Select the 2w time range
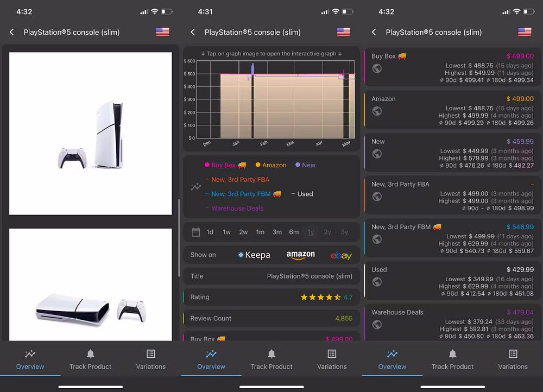This screenshot has height=392, width=543. pos(243,232)
